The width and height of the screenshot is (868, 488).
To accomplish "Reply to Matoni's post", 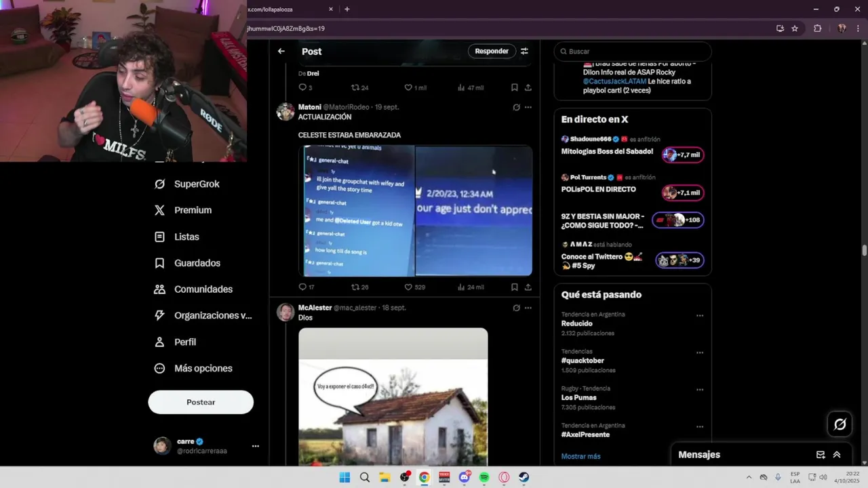I will (x=307, y=287).
